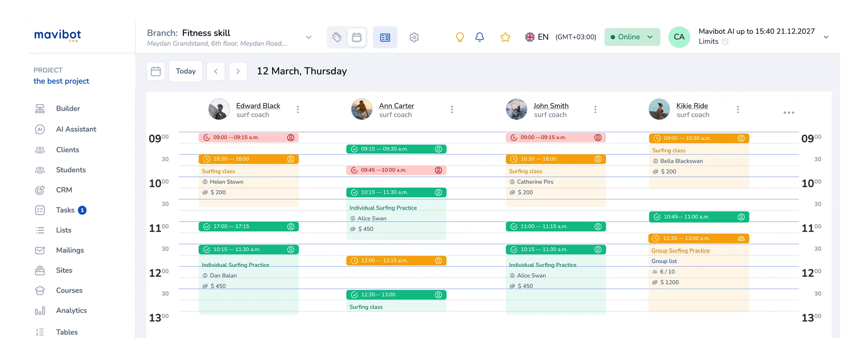This screenshot has height=338, width=868.
Task: Open the date picker calendar icon
Action: (156, 71)
